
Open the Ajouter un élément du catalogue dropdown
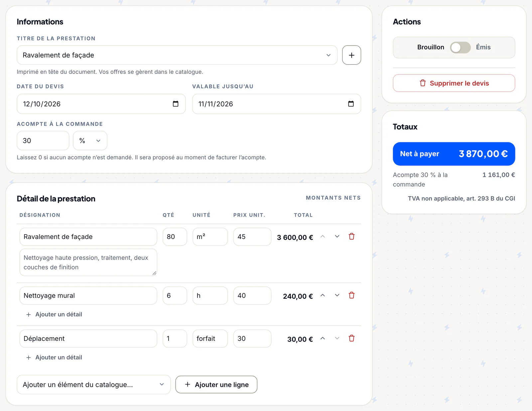pyautogui.click(x=94, y=385)
